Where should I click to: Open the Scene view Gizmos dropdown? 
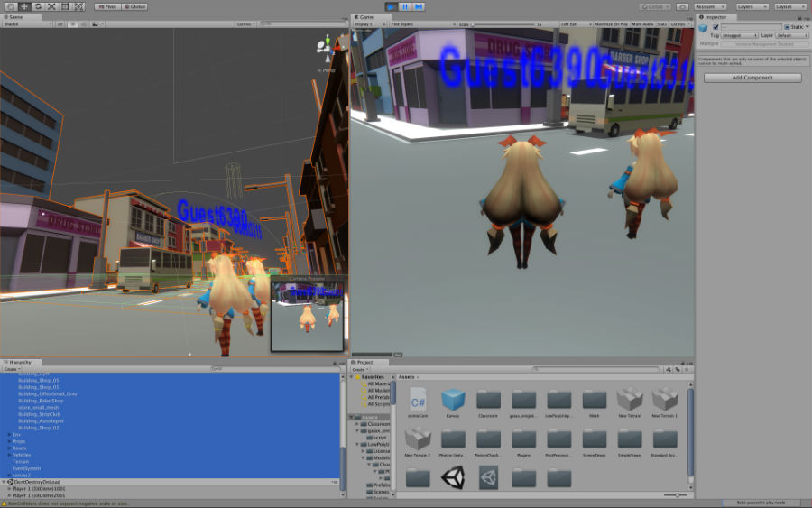[x=245, y=24]
